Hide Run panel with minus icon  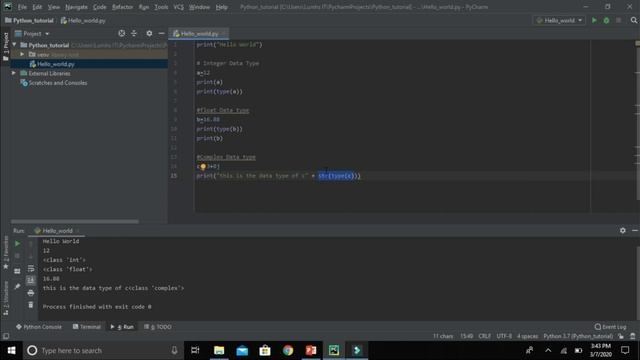click(x=635, y=231)
